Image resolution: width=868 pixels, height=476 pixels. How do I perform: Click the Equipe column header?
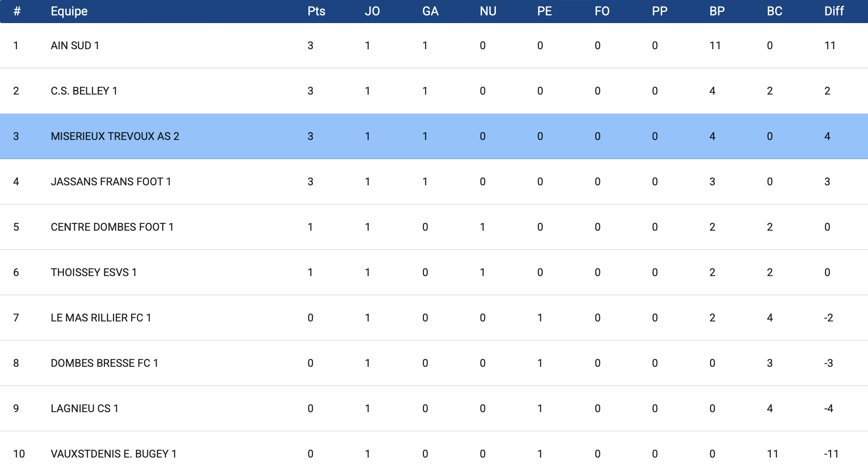[x=69, y=11]
